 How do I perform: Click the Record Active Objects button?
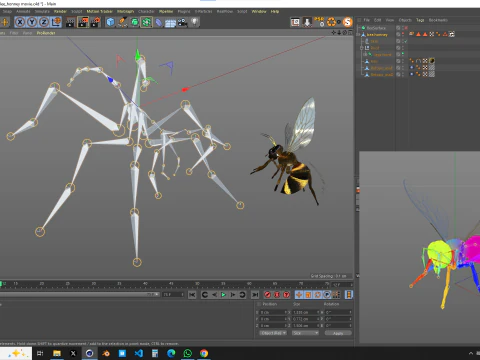(267, 295)
